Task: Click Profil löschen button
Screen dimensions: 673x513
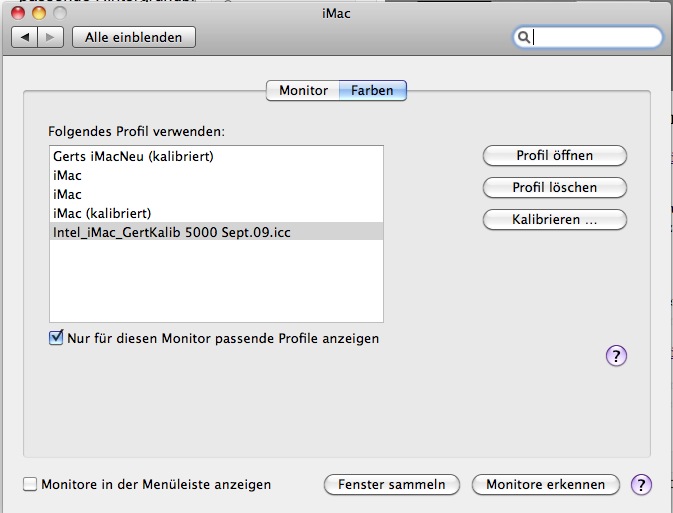Action: coord(554,187)
